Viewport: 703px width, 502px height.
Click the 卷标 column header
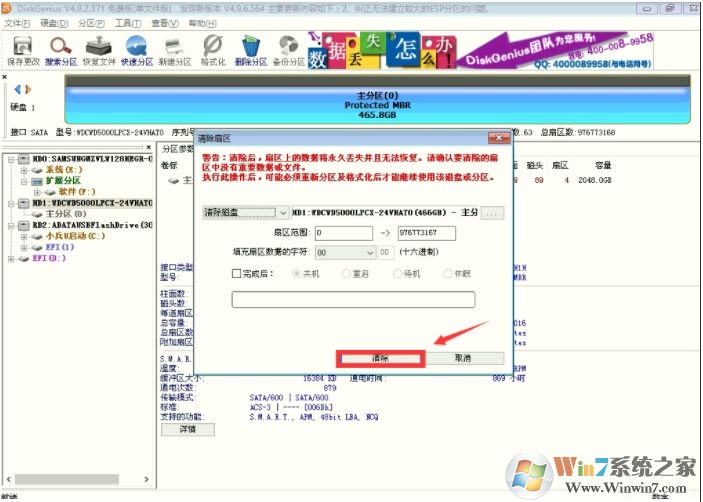169,165
